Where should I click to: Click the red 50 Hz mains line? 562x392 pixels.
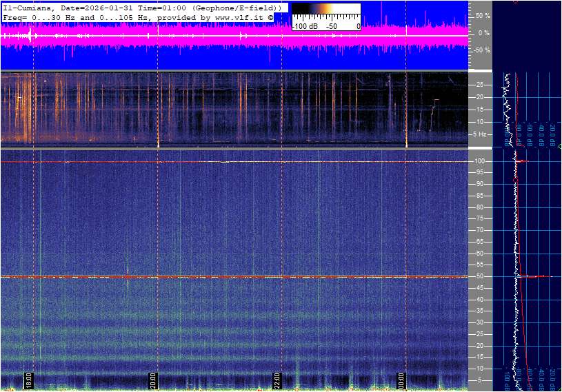pos(207,277)
